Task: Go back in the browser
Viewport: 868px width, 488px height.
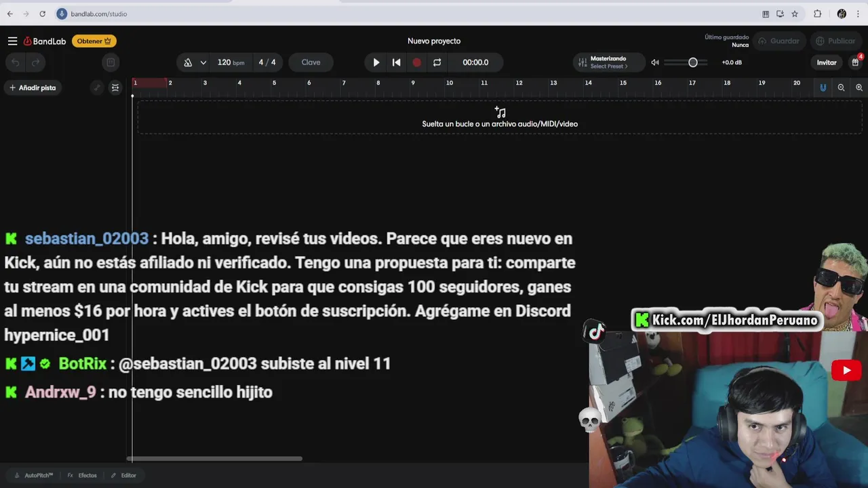Action: pos(9,14)
